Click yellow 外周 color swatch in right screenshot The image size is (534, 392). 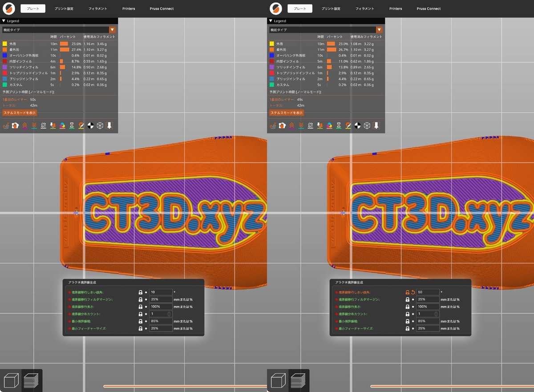point(272,44)
